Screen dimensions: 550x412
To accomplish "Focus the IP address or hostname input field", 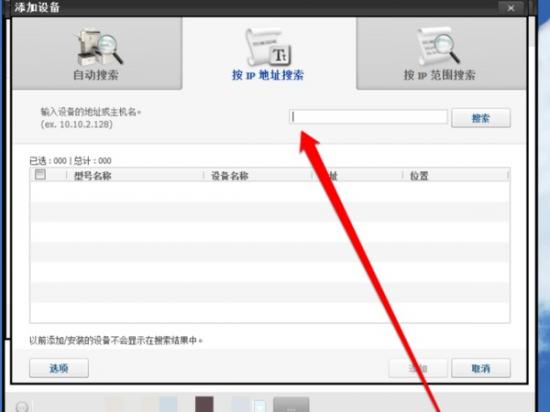I will (369, 117).
